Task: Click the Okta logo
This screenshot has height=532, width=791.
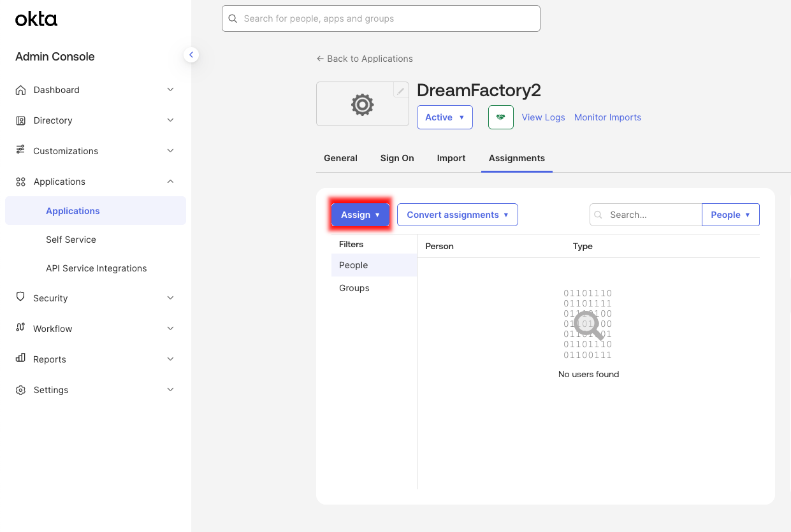Action: tap(36, 19)
